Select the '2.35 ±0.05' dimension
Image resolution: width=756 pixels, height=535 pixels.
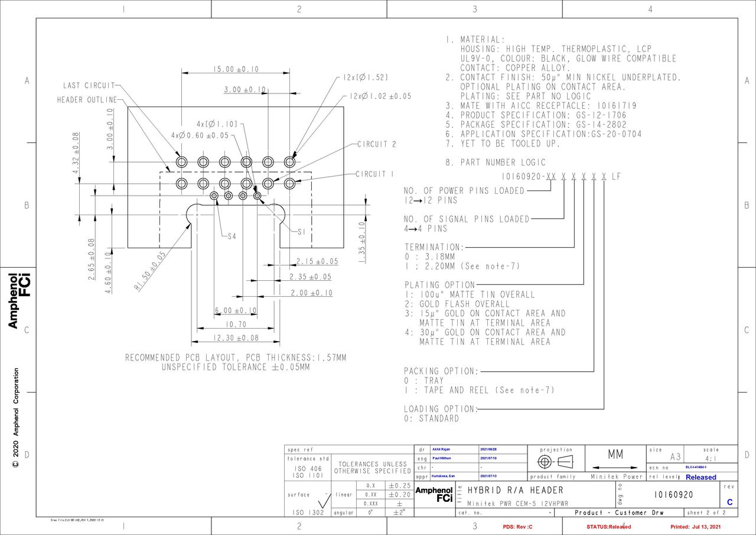[311, 277]
